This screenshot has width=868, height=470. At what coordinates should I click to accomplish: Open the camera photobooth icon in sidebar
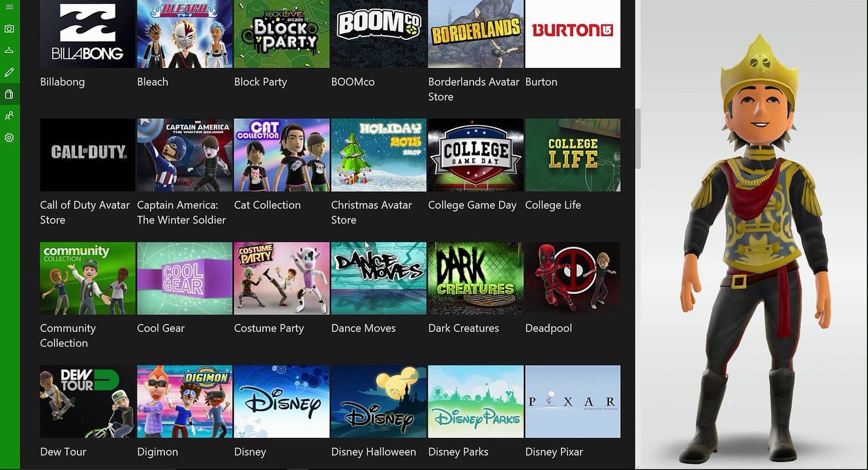[x=9, y=29]
